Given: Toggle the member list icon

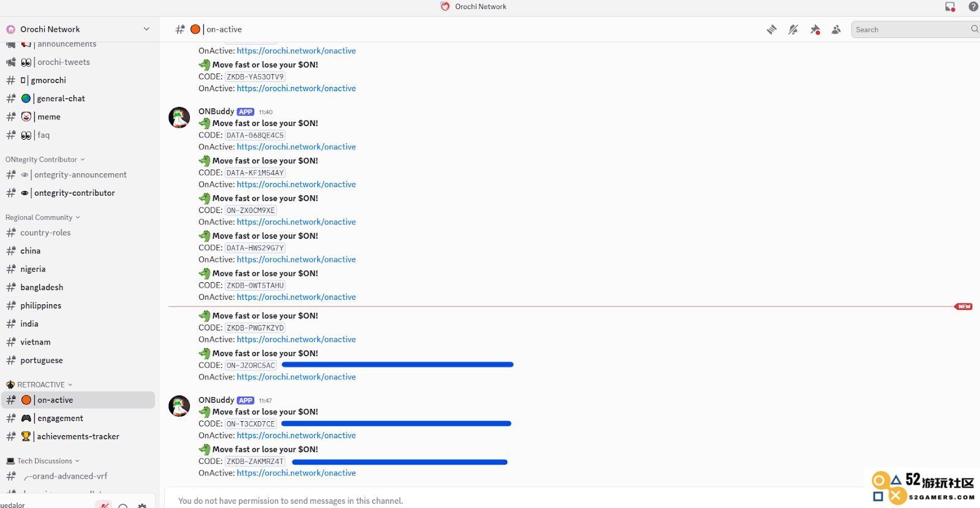Looking at the screenshot, I should pyautogui.click(x=836, y=29).
